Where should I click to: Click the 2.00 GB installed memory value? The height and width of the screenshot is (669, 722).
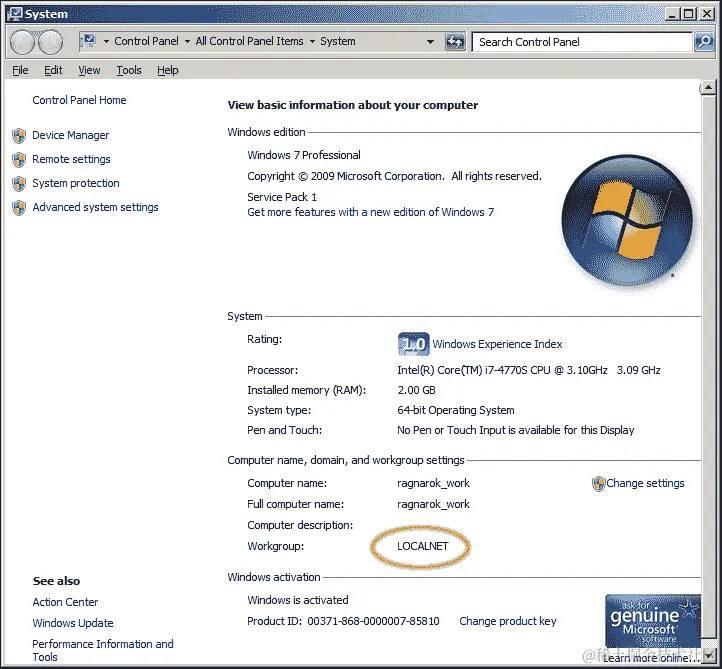(416, 390)
